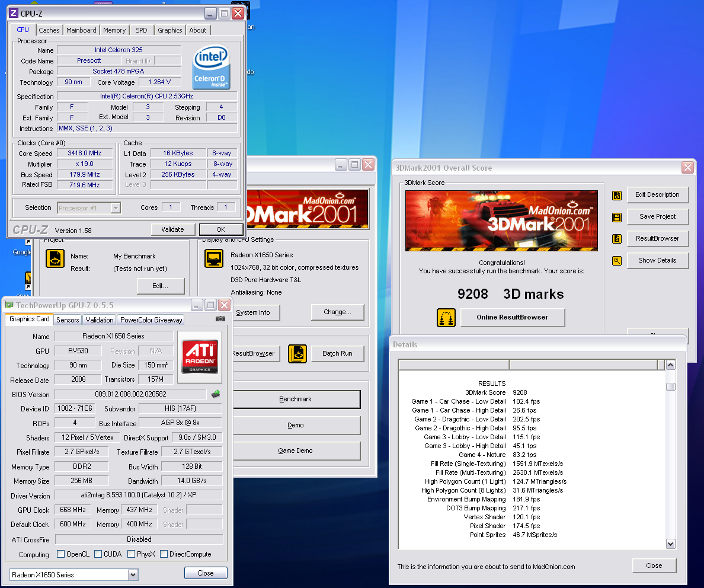Click the Online ResultBrowser tree icon
The image size is (704, 588).
(446, 318)
